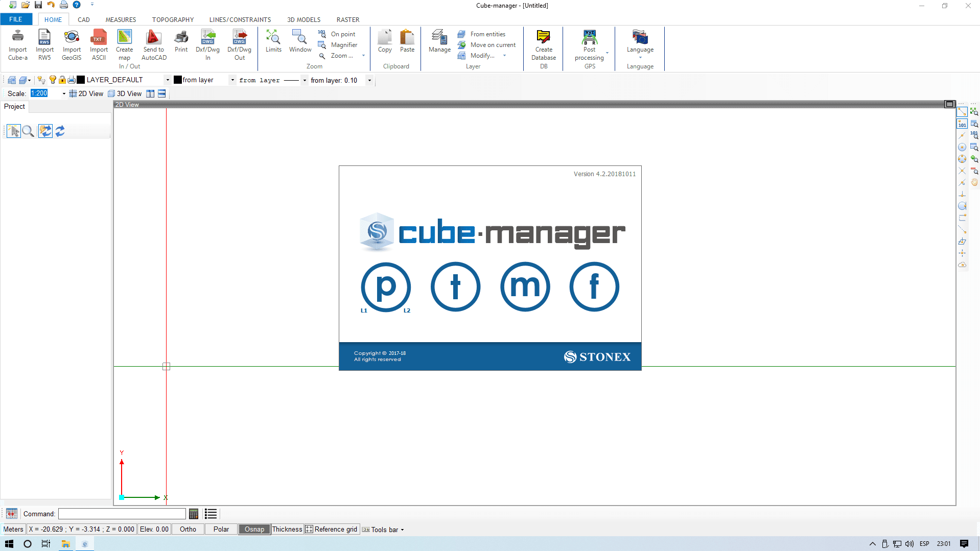Open the Scale 1:200 dropdown

point(64,94)
